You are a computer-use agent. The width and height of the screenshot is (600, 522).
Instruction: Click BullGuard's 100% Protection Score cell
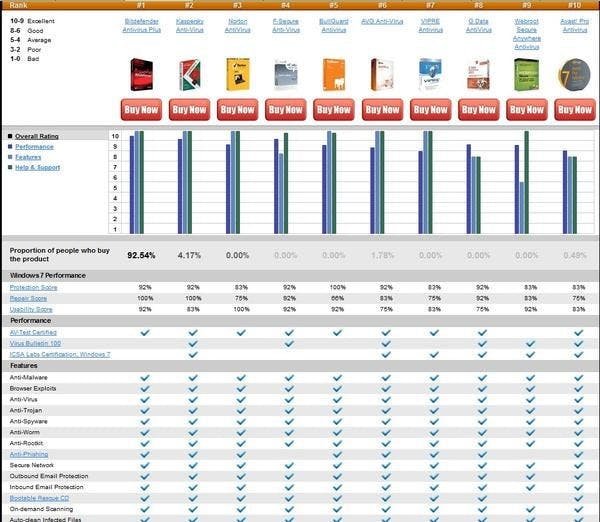(338, 287)
